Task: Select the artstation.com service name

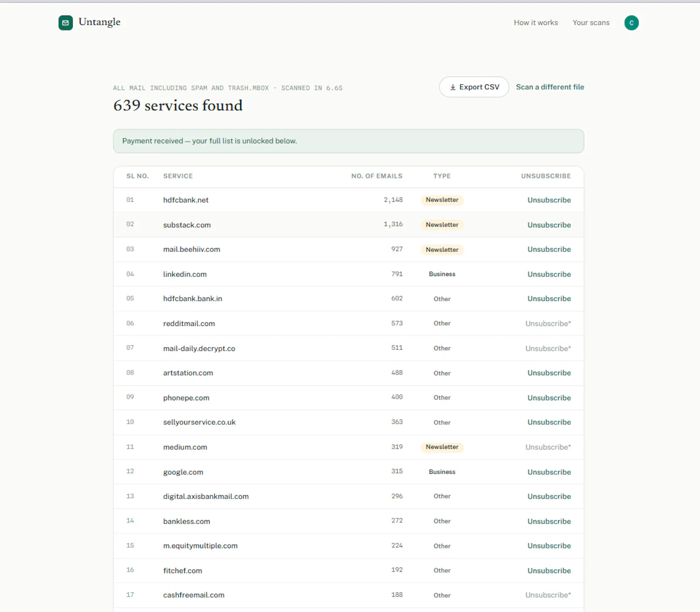Action: pos(188,373)
